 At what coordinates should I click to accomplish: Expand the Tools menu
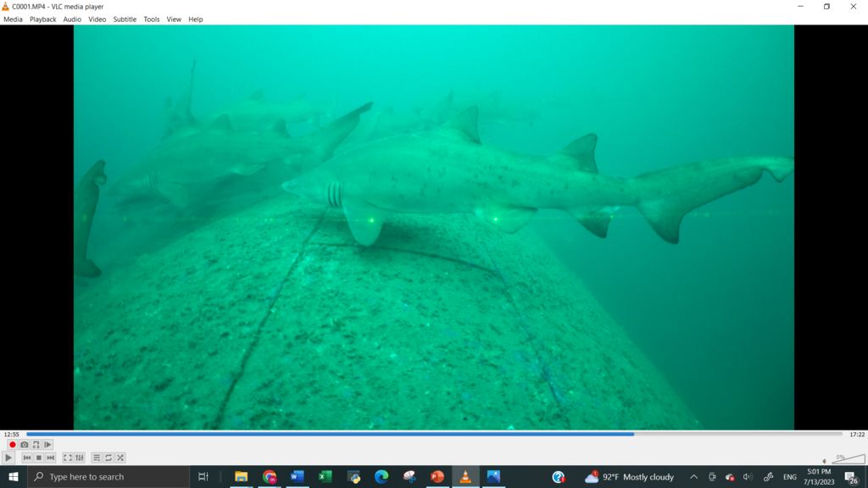151,19
